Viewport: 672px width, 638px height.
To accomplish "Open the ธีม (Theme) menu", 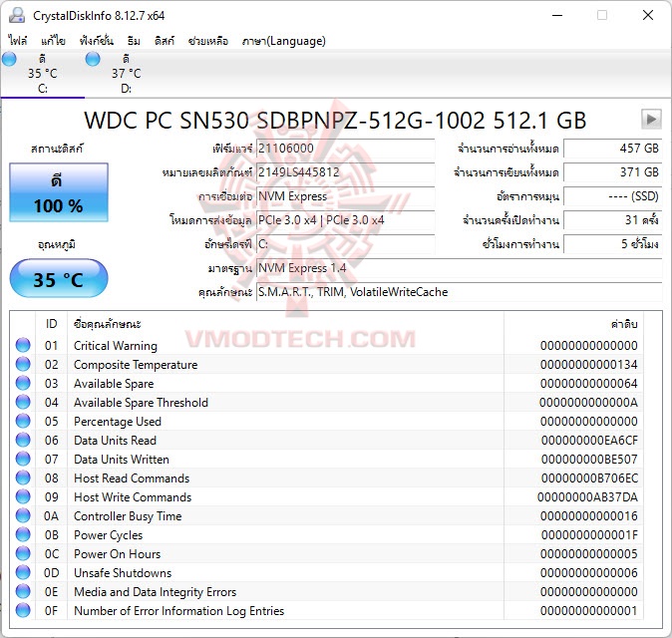I will pyautogui.click(x=134, y=41).
